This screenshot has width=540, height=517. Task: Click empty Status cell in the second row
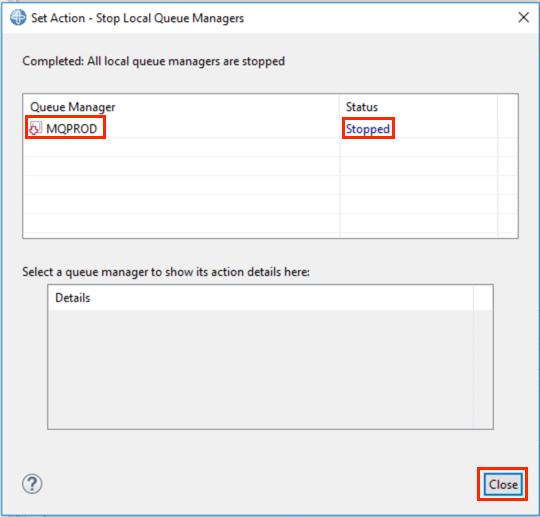(419, 147)
